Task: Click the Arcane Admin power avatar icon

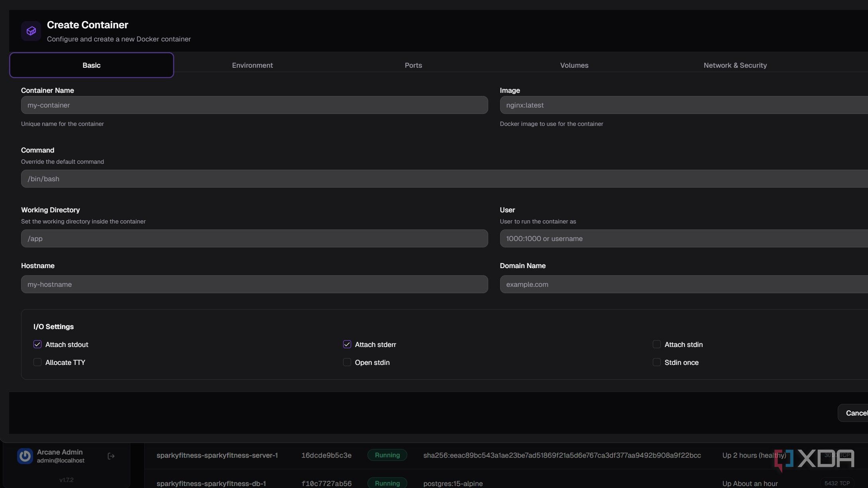Action: point(25,456)
